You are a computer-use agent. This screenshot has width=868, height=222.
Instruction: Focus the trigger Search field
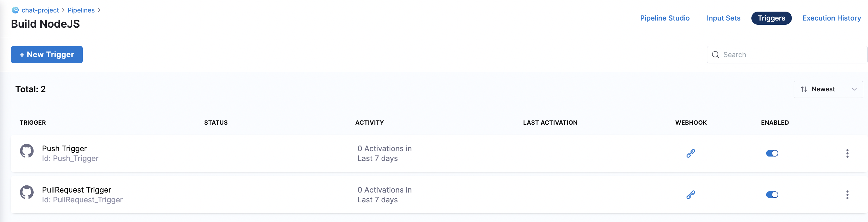(787, 54)
